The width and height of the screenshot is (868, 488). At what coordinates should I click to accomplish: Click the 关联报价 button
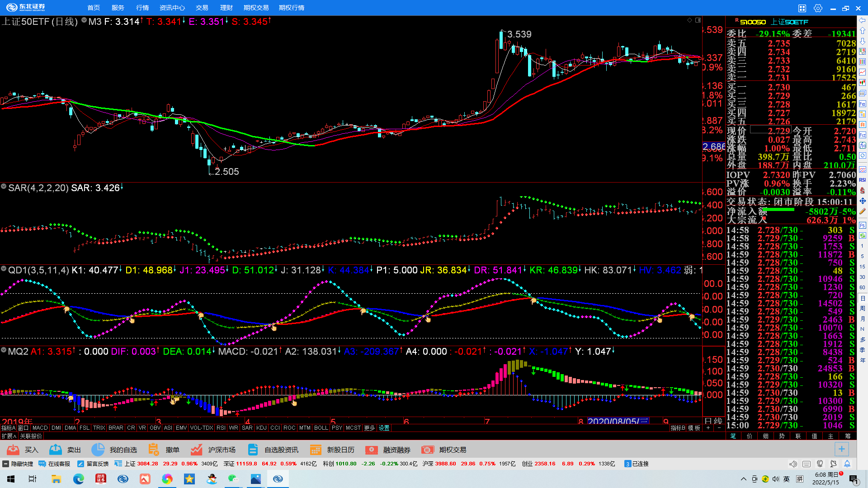[31, 436]
